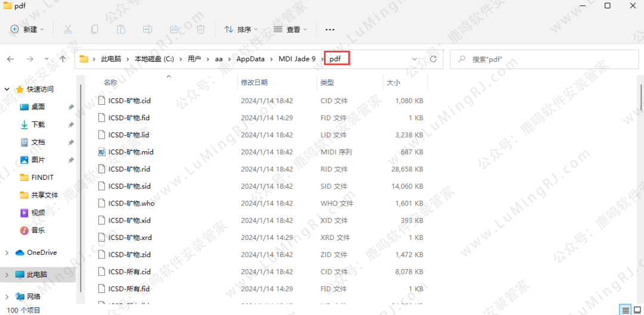The image size is (644, 315).
Task: Switch to large thumbnails view icon
Action: 637,310
